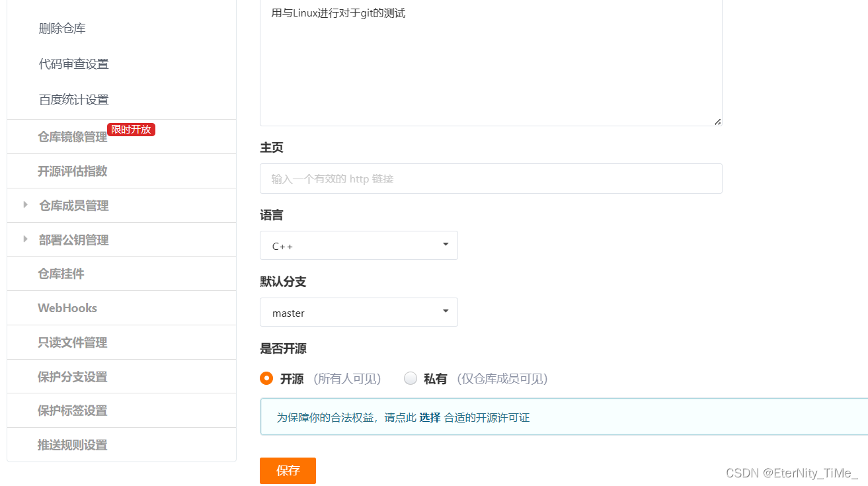Click the 默认分支 label
Image resolution: width=868 pixels, height=486 pixels.
click(283, 282)
